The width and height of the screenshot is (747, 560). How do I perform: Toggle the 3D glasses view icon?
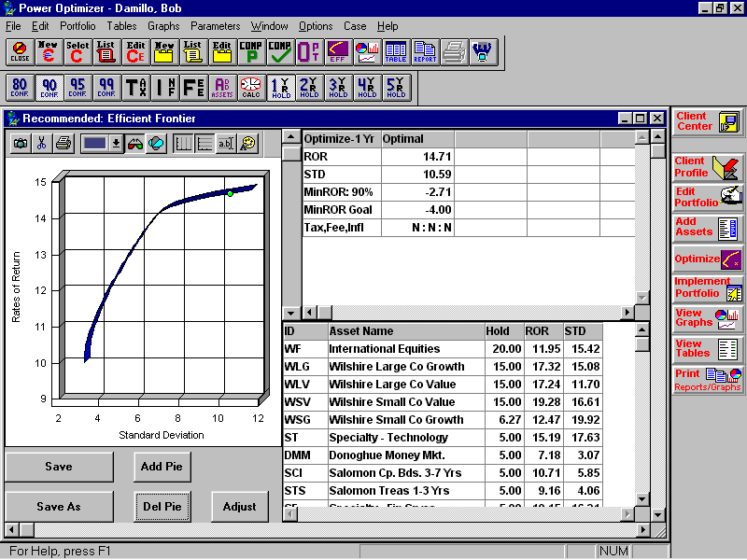135,143
